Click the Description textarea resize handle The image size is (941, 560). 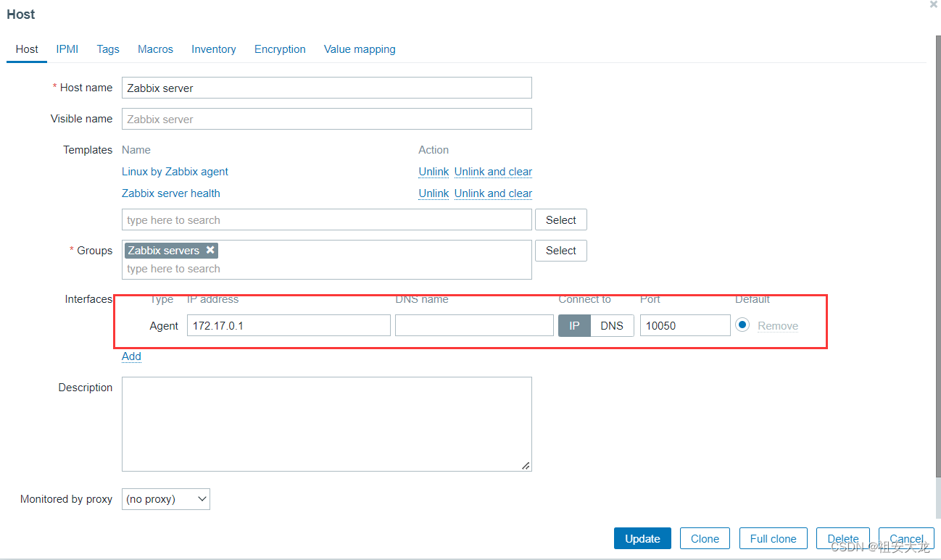click(526, 465)
